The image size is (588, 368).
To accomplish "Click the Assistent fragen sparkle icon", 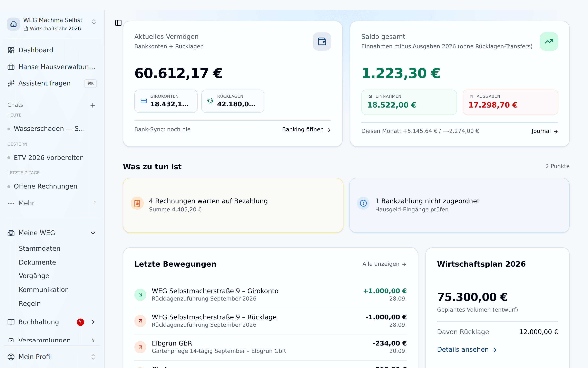I will tap(11, 83).
